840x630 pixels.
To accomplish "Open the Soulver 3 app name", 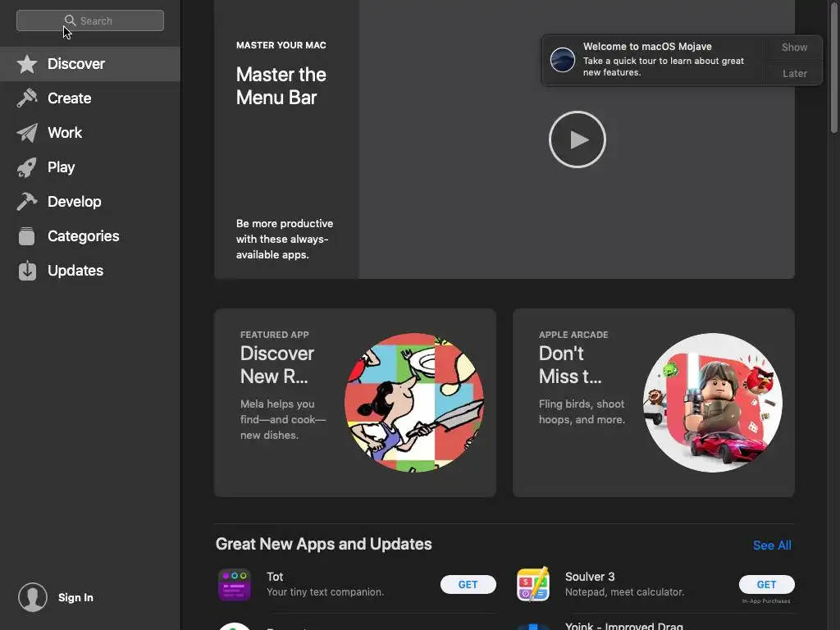I will coord(590,577).
